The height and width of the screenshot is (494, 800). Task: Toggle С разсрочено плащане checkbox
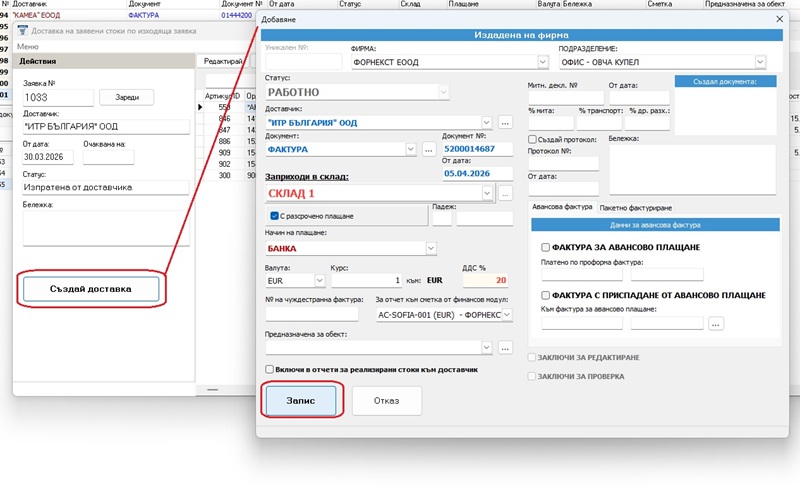coord(274,216)
